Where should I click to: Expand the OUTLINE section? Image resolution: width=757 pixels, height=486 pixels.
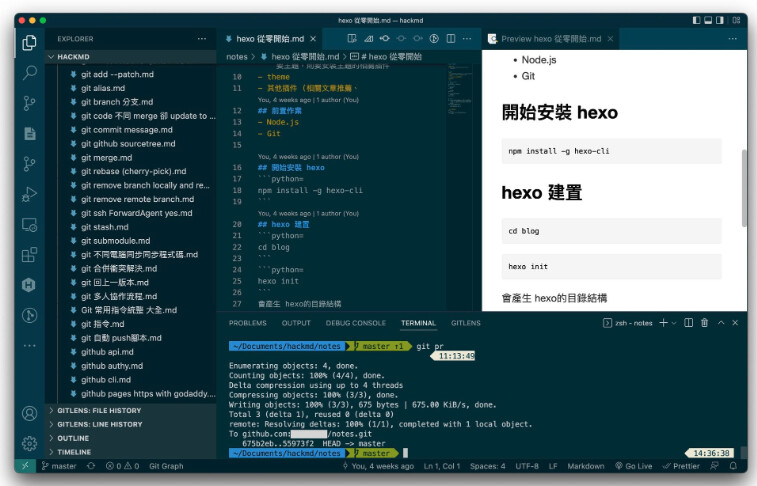click(x=130, y=438)
